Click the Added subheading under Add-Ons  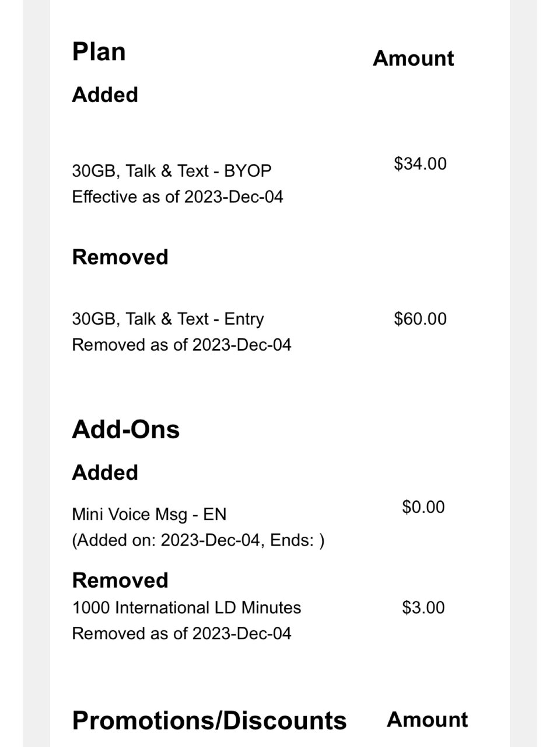(105, 472)
